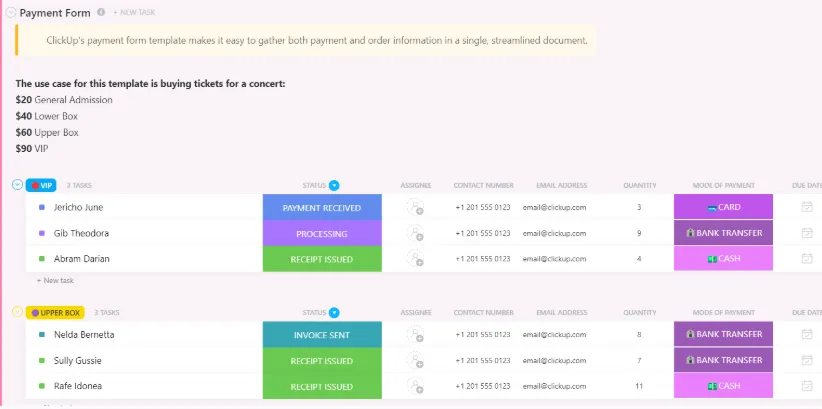Open the Abram Darian task

(82, 259)
